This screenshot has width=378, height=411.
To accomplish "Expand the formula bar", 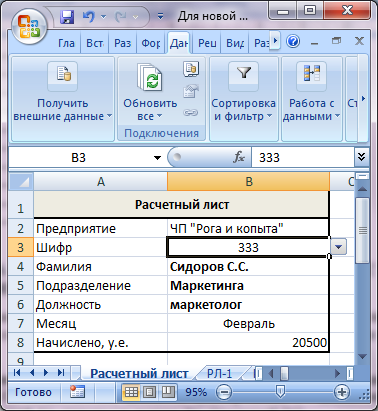I will pyautogui.click(x=361, y=157).
